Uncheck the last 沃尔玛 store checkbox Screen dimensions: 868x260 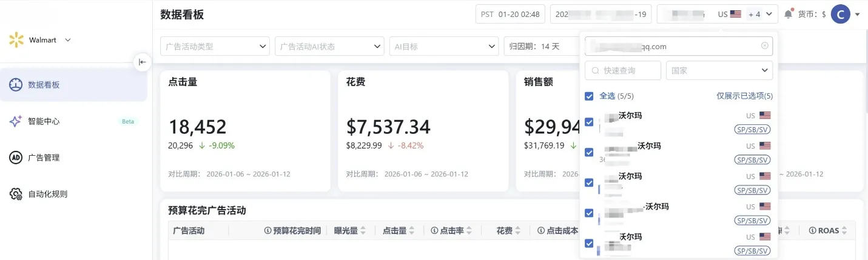pos(589,243)
